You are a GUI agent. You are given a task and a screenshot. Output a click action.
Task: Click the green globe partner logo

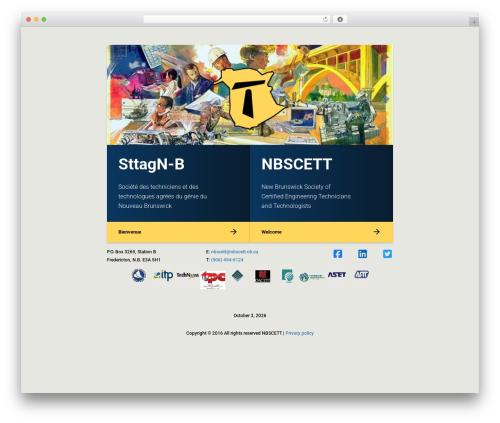point(312,277)
